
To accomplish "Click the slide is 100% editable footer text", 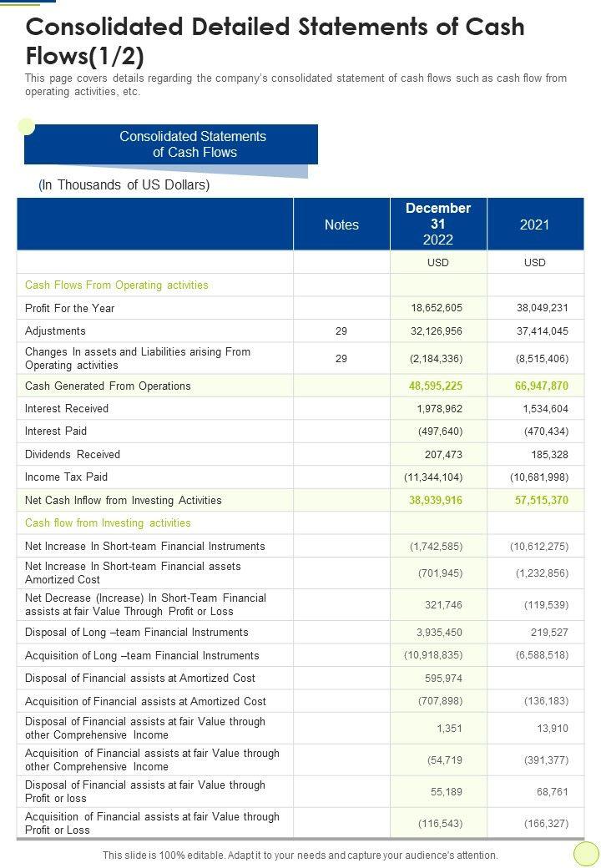I will (x=300, y=855).
